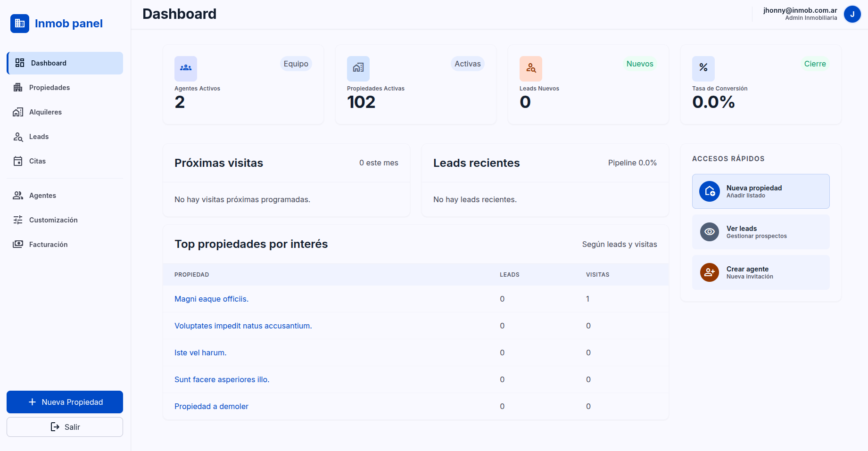Viewport: 868px width, 451px height.
Task: Open the Dashboard menu item
Action: pos(65,63)
